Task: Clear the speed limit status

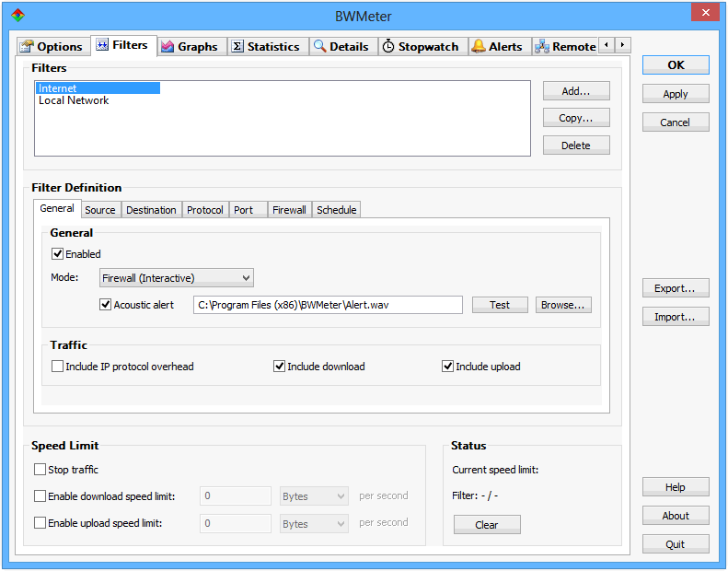Action: point(487,525)
